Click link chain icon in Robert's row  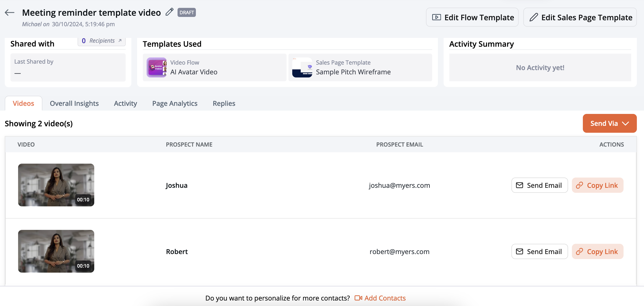(579, 251)
